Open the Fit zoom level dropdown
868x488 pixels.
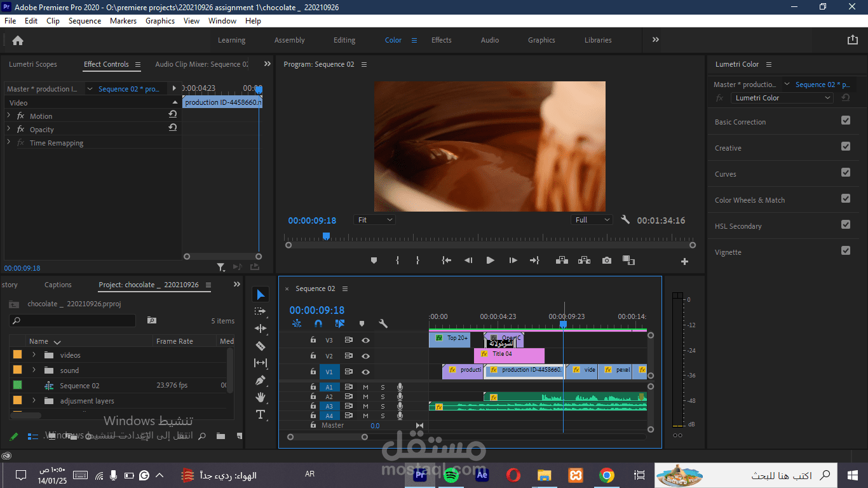tap(375, 220)
